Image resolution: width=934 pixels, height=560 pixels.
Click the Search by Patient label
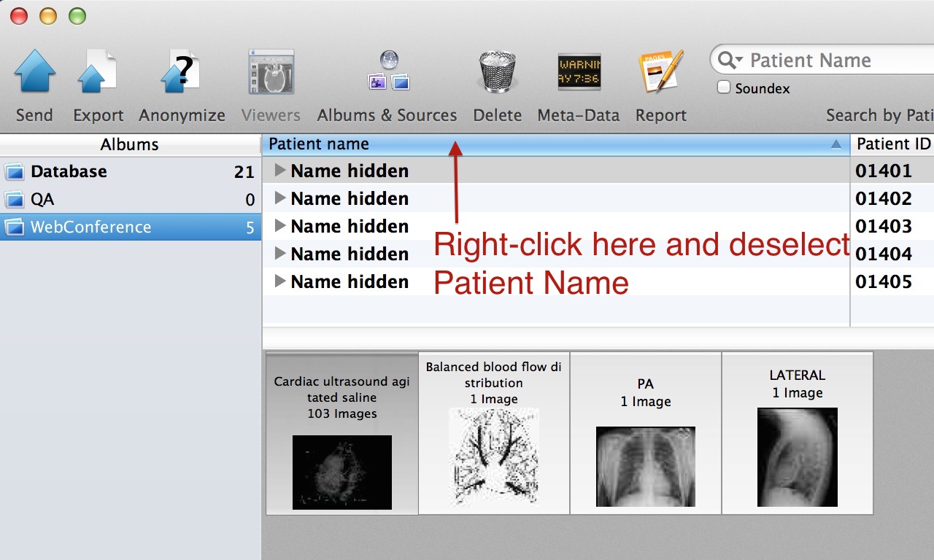(880, 115)
